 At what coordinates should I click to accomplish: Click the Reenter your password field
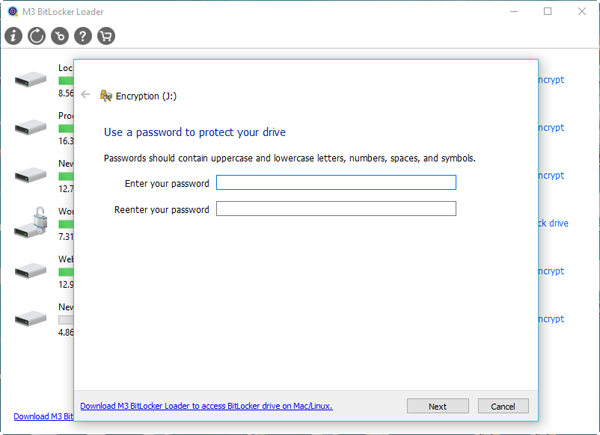click(336, 209)
